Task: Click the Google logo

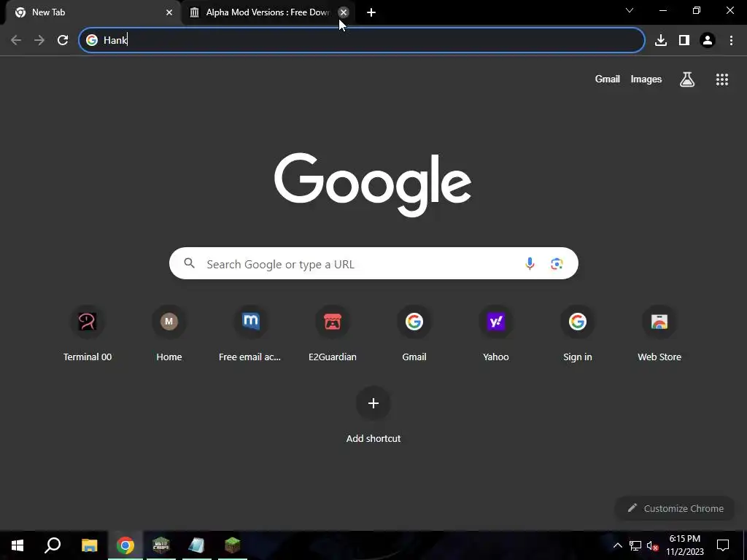Action: pos(373,184)
